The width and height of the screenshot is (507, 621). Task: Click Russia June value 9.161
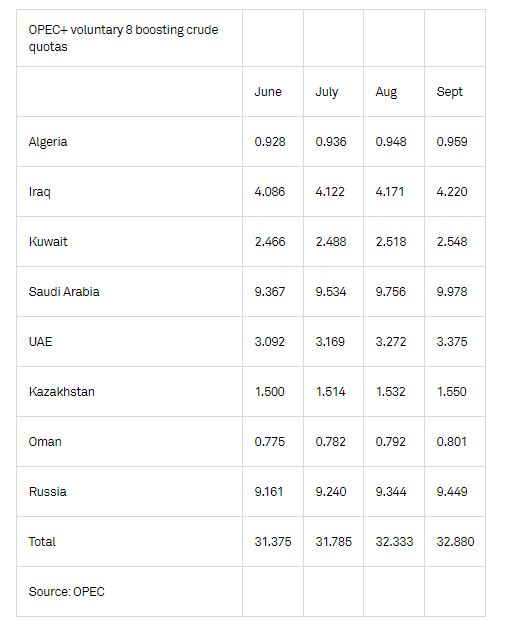coord(269,492)
